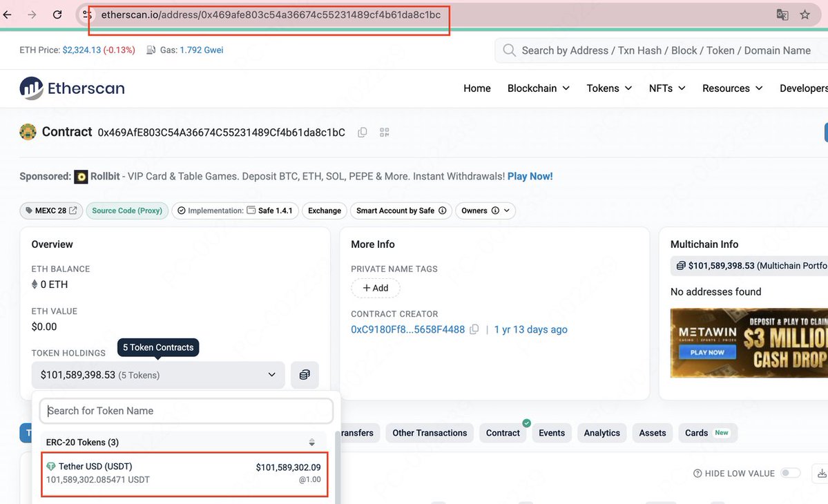Open token holdings wallet view icon button
Screen dimensions: 828x504
click(x=305, y=375)
